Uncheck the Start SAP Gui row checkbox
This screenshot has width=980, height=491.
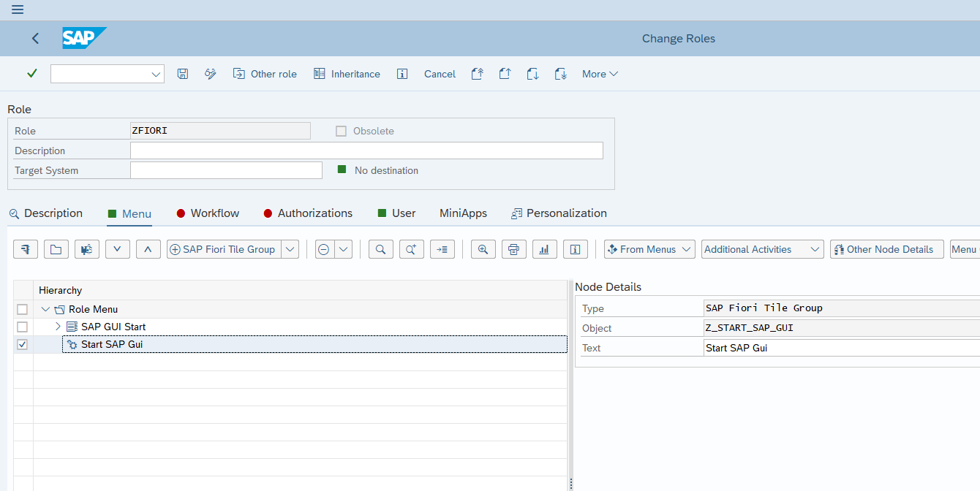tap(23, 344)
